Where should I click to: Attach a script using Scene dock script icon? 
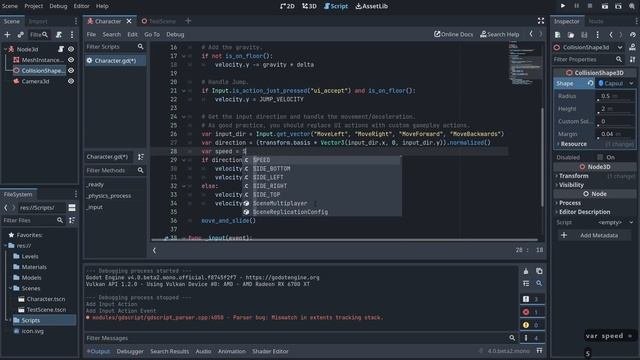[59, 35]
